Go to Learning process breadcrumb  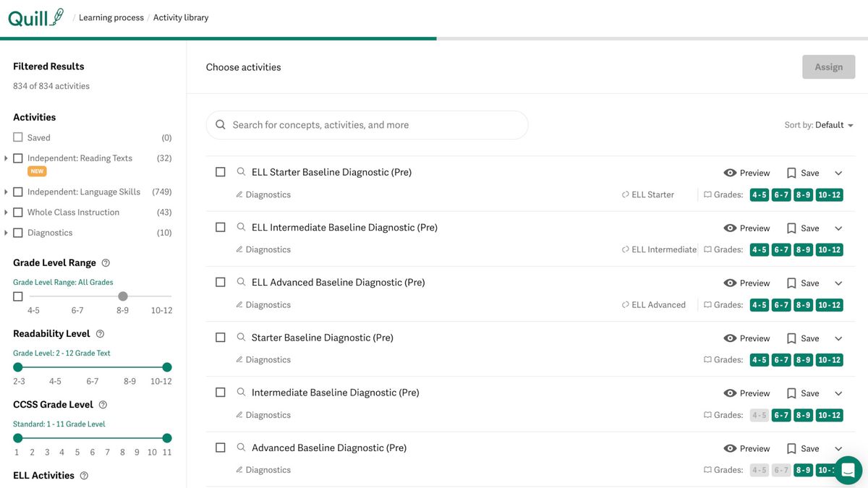click(111, 18)
